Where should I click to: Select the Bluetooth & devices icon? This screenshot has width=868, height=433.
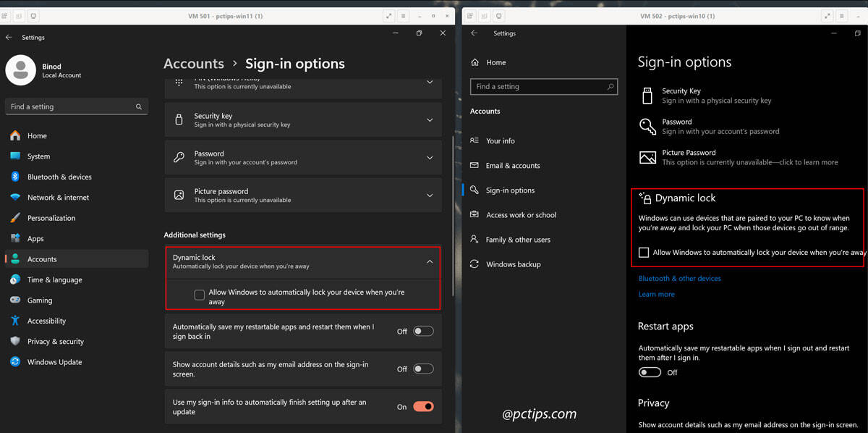click(x=14, y=177)
